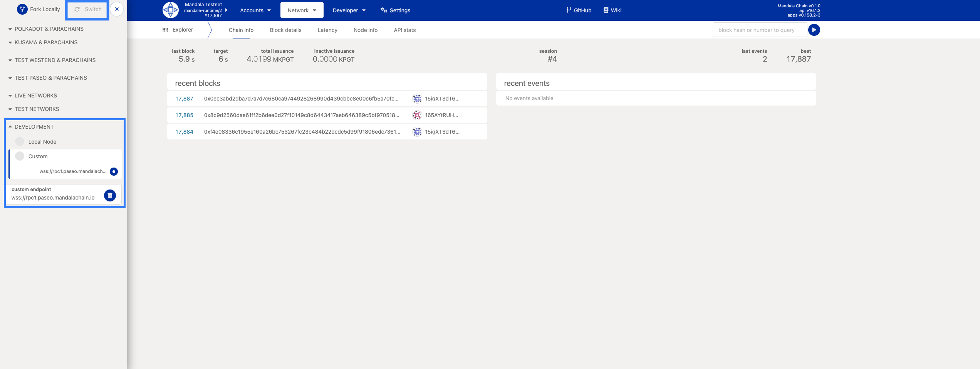The image size is (980, 369).
Task: Open Settings from top bar
Action: 395,10
